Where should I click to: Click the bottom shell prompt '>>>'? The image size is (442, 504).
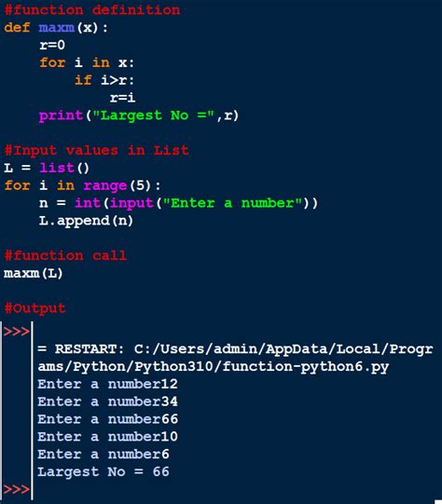coord(16,489)
